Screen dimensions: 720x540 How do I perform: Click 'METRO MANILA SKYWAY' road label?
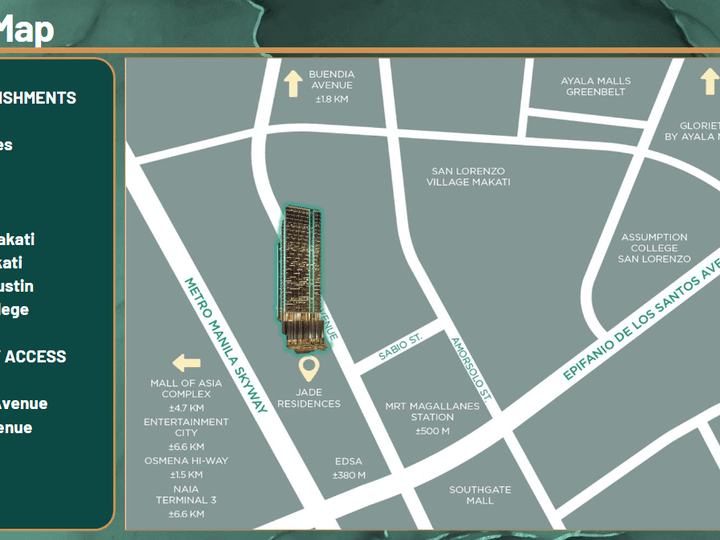coord(226,345)
